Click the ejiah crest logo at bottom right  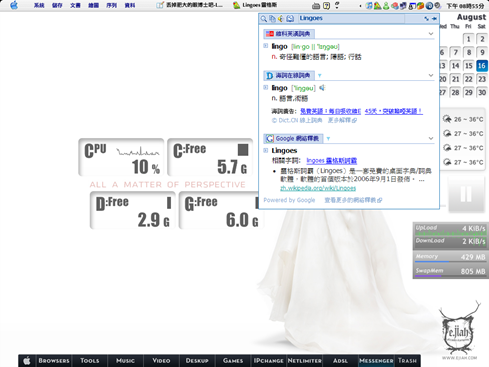[x=459, y=328]
